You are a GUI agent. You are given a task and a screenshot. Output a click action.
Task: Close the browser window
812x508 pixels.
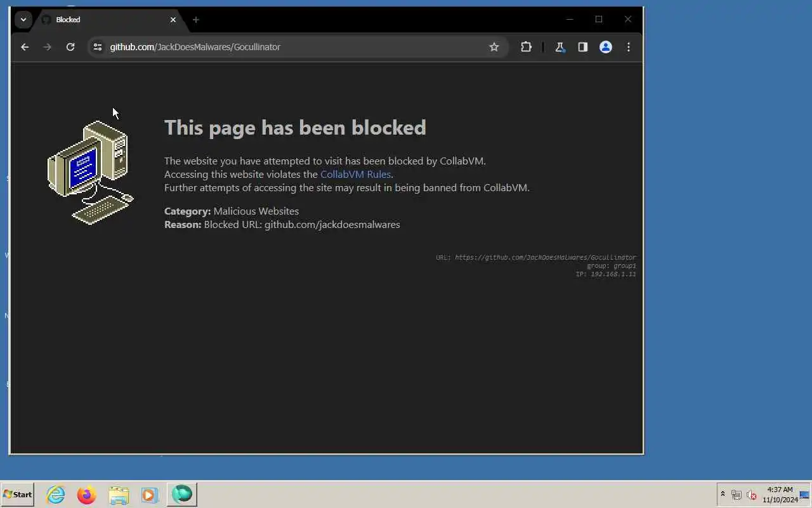628,20
